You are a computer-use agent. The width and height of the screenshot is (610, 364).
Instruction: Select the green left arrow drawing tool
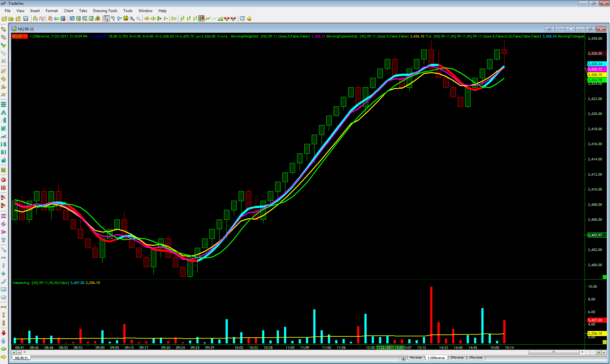pos(3,349)
